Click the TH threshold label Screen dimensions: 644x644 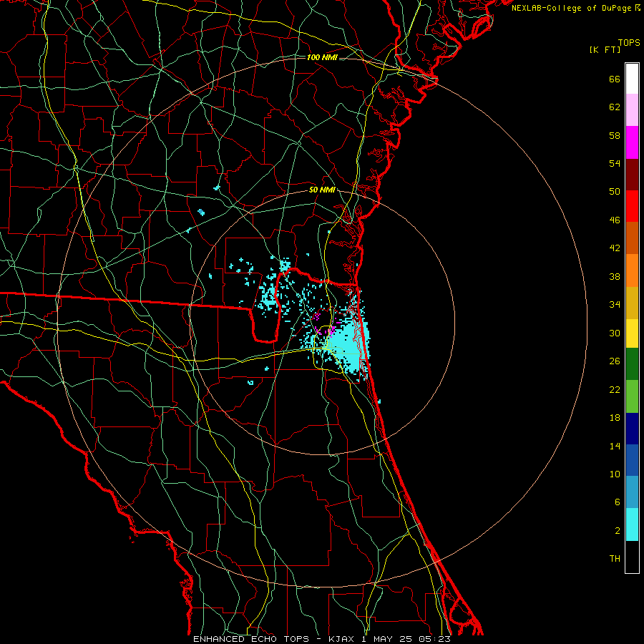click(x=615, y=559)
